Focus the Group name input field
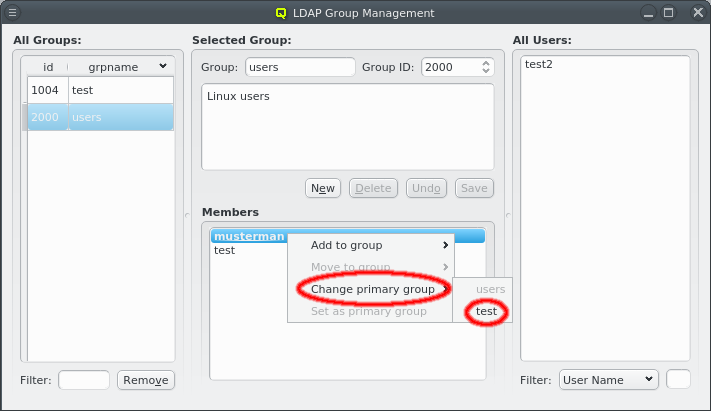 300,67
